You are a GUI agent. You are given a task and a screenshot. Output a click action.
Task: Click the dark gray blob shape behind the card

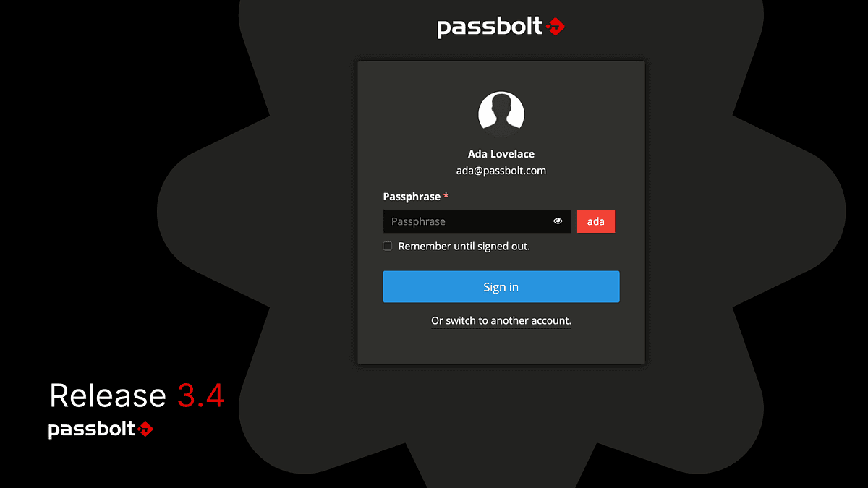pos(723,217)
